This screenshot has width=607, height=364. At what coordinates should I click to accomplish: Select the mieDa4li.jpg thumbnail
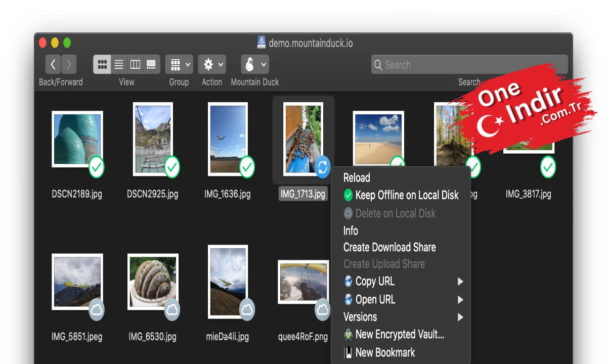[x=228, y=282]
